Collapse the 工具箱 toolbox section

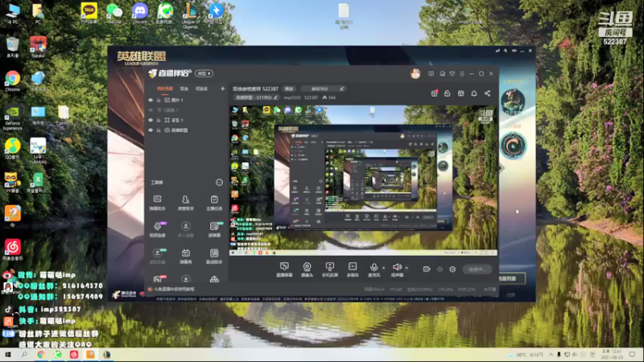click(219, 183)
